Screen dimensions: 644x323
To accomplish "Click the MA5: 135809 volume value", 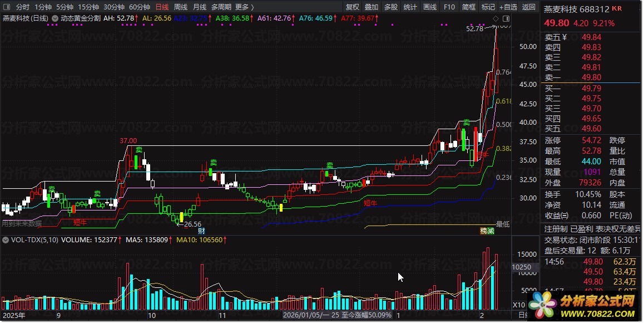I will coord(149,239).
